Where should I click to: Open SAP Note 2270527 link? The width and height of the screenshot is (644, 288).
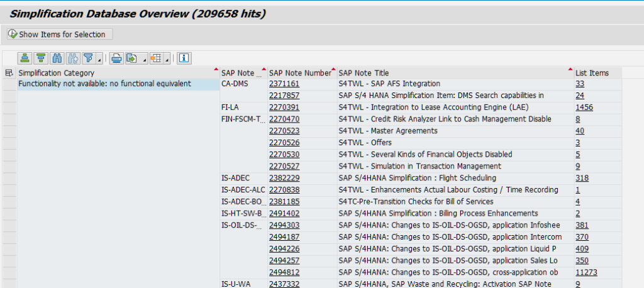284,167
